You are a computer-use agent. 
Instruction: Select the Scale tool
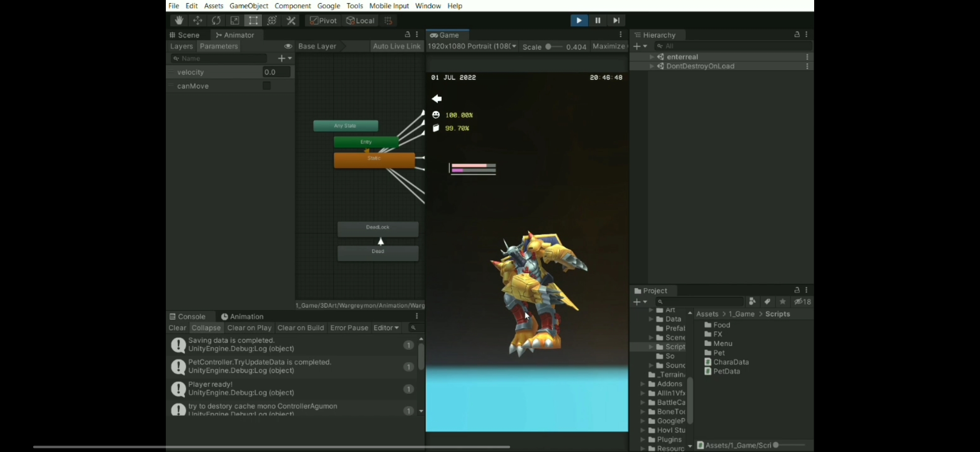tap(235, 21)
